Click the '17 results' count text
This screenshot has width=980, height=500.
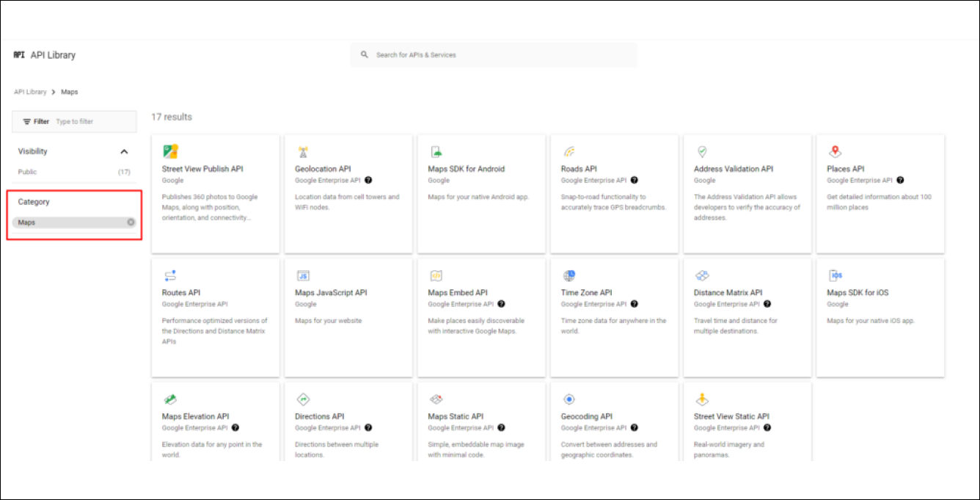pos(172,117)
